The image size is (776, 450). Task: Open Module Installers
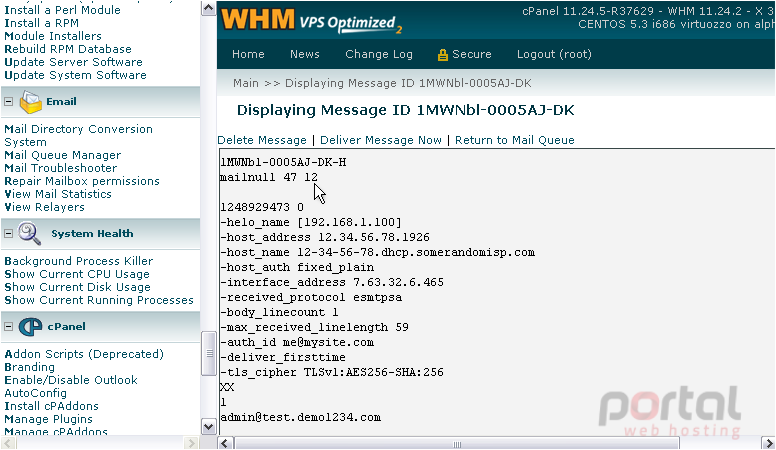click(53, 36)
